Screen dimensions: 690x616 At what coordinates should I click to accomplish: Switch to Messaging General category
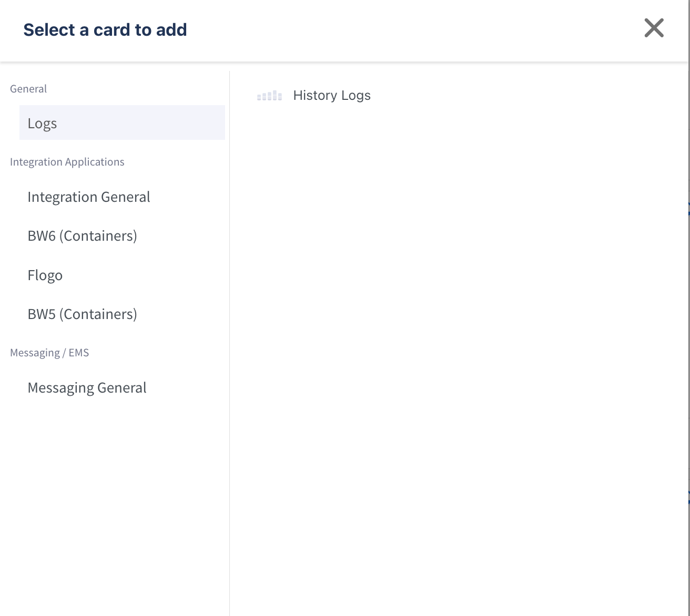pyautogui.click(x=87, y=388)
